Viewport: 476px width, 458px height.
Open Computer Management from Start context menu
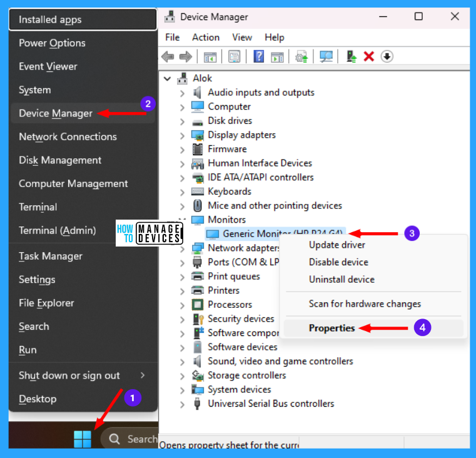(83, 183)
